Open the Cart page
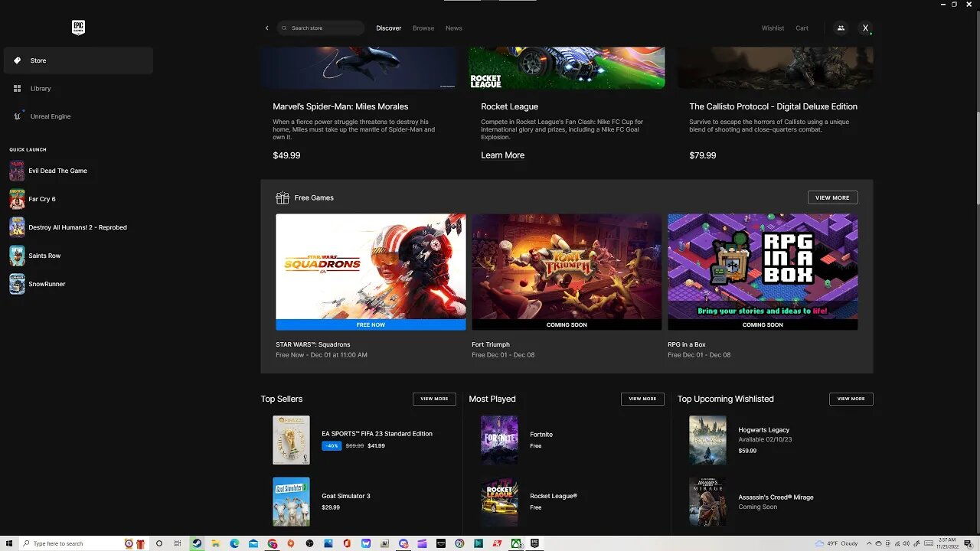This screenshot has height=551, width=980. 802,28
